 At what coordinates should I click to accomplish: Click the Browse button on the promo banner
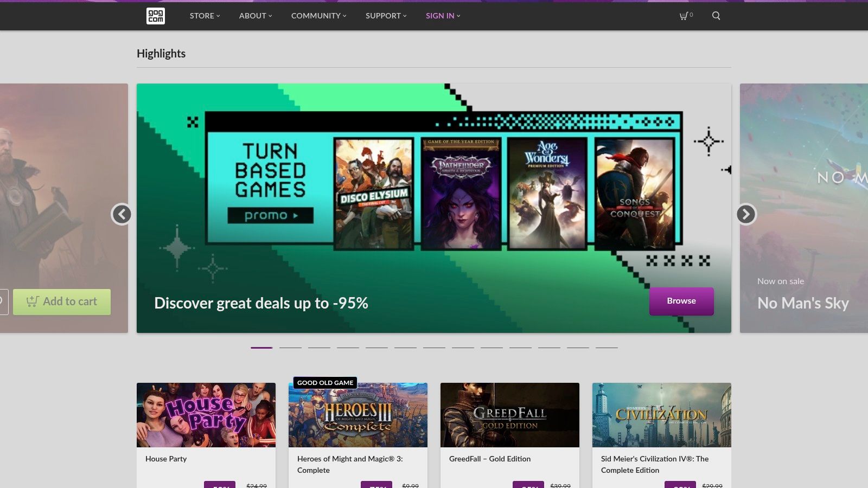click(681, 301)
